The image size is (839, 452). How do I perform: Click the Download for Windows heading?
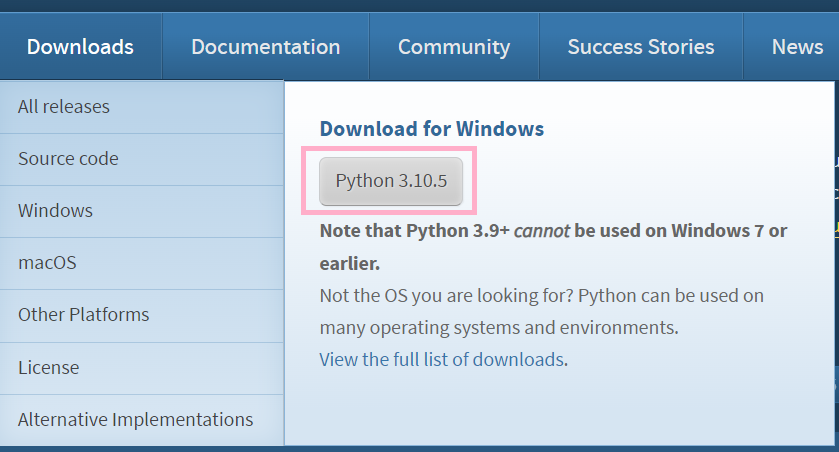pos(432,129)
